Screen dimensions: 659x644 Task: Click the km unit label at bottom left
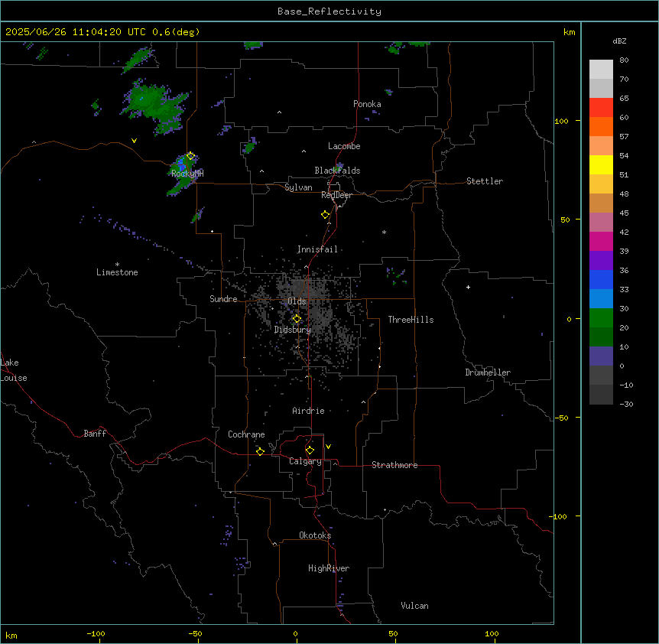click(11, 636)
